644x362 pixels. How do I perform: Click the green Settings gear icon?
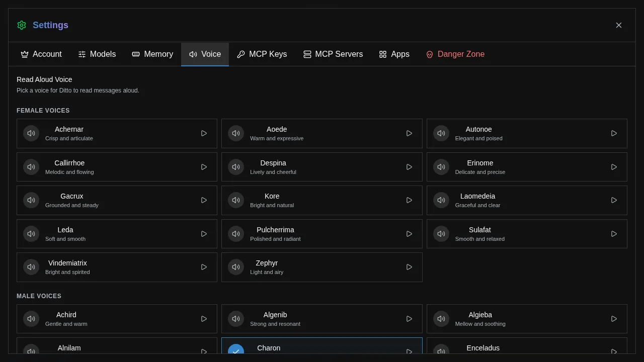(x=21, y=25)
